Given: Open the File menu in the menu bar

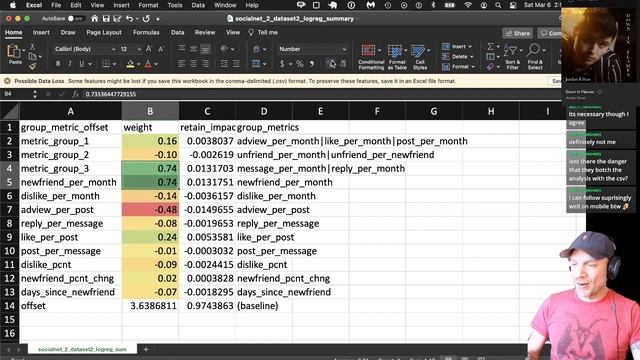Looking at the screenshot, I should click(56, 5).
